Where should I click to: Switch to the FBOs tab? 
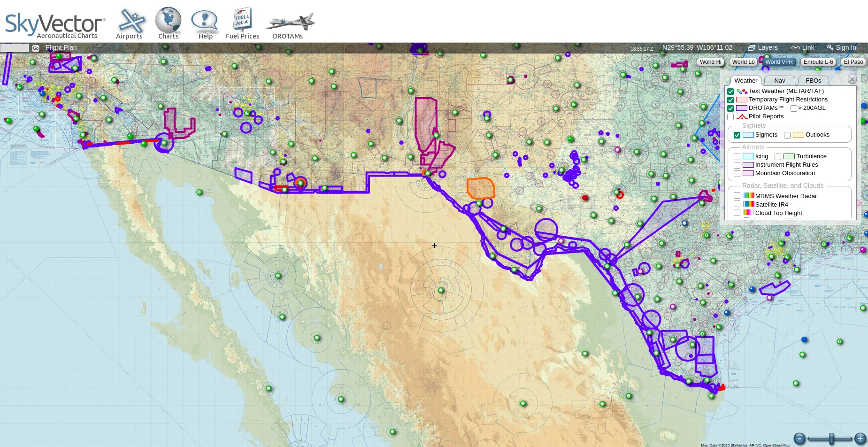813,81
